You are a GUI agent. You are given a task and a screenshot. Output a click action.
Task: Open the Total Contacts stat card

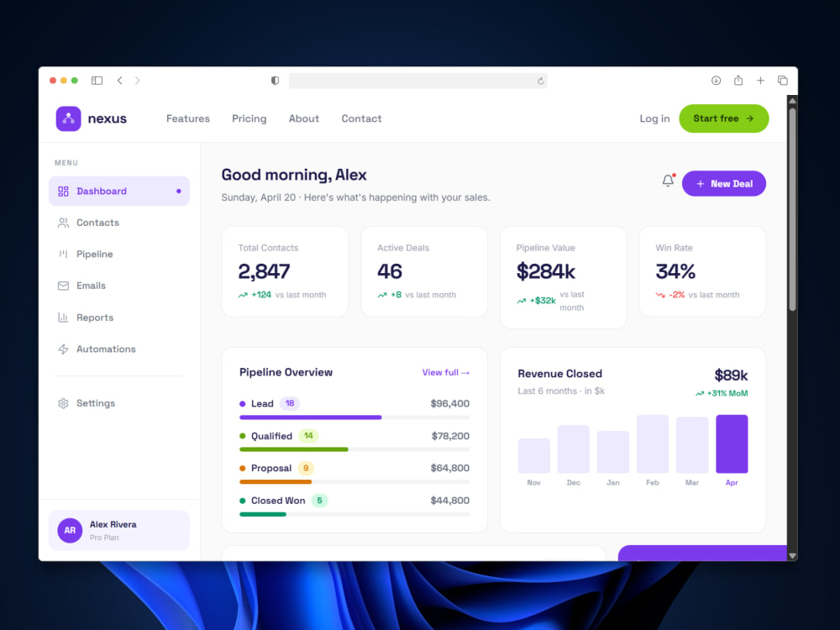pyautogui.click(x=285, y=271)
